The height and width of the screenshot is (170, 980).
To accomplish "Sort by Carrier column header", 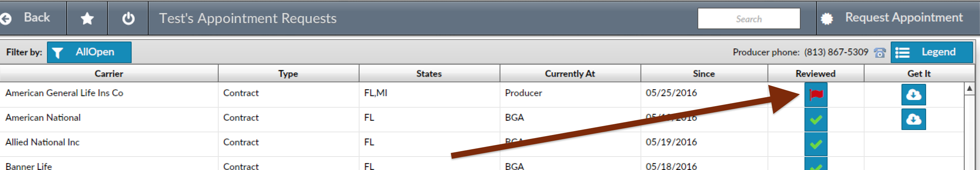I will pyautogui.click(x=109, y=73).
